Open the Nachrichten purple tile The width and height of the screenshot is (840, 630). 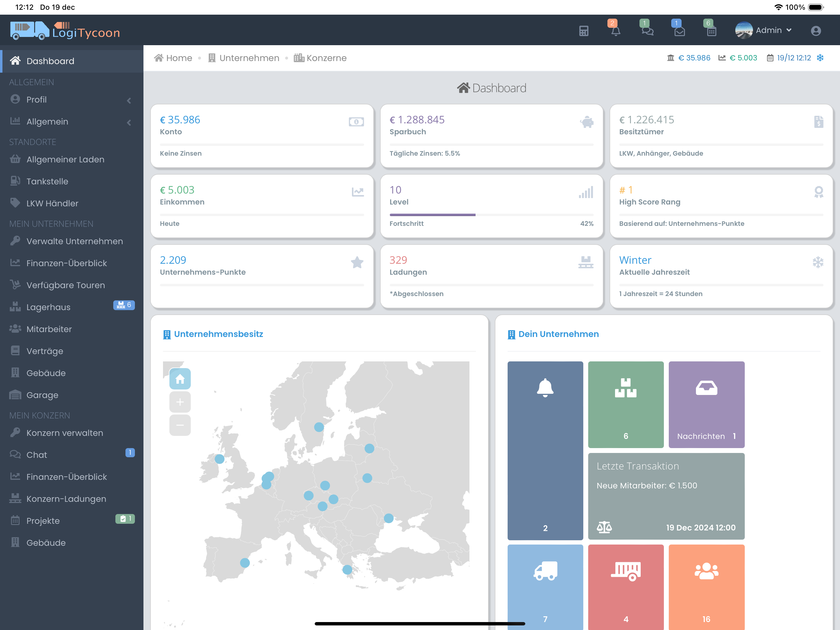pyautogui.click(x=706, y=404)
